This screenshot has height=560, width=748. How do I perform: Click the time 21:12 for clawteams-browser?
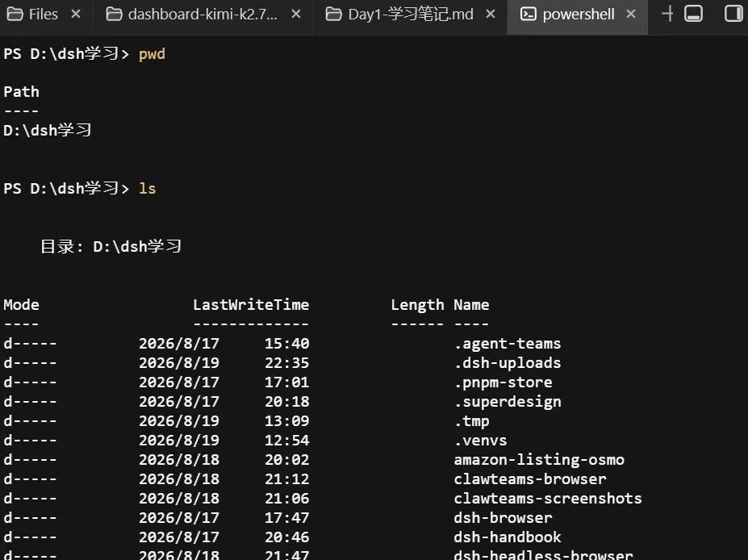coord(287,479)
